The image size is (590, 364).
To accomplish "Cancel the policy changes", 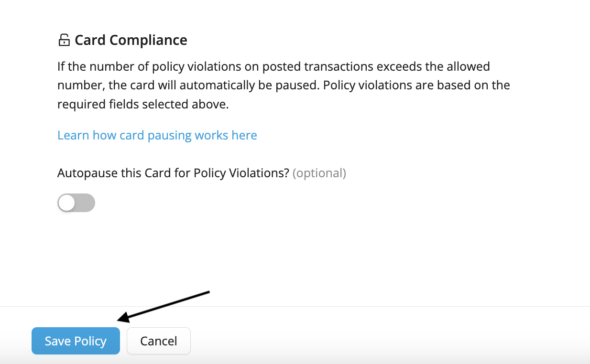I will click(x=159, y=341).
